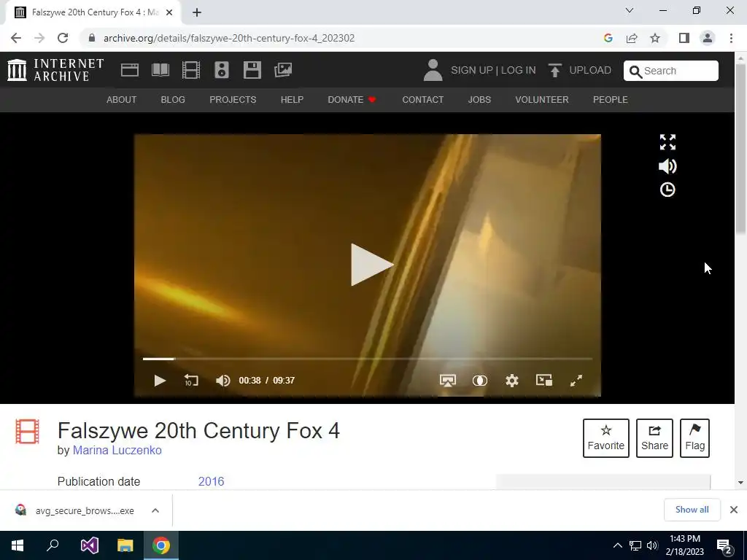The width and height of the screenshot is (747, 560).
Task: Click the UPLOAD arrow icon
Action: pos(554,70)
